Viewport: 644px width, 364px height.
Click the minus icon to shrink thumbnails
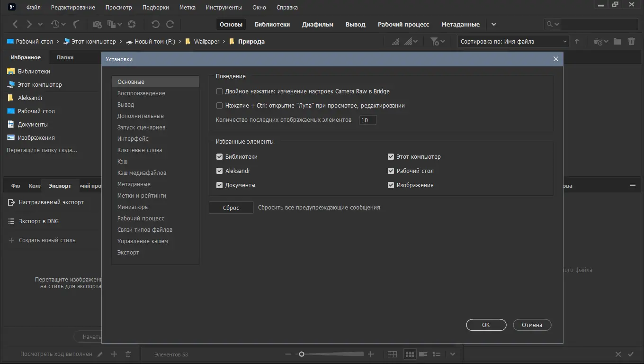point(288,354)
